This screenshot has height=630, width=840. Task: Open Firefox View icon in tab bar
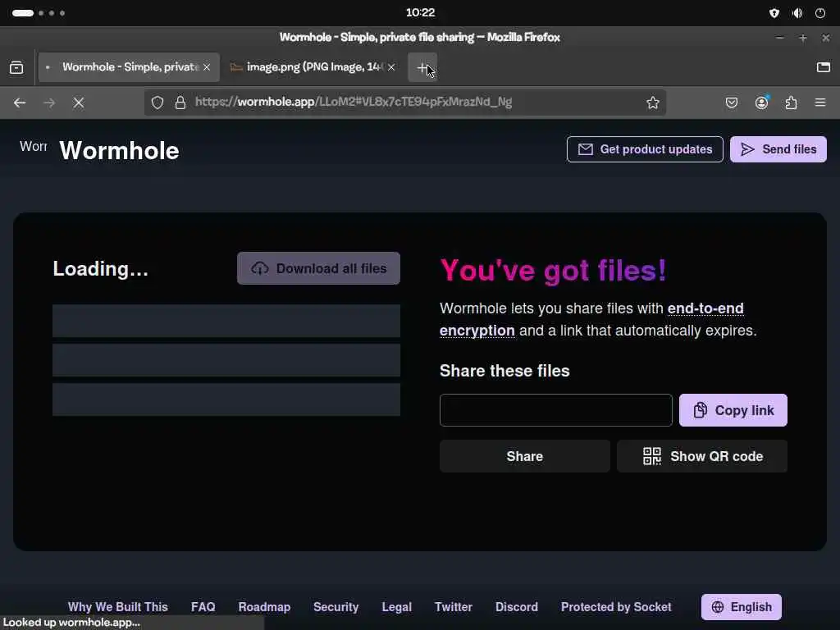pyautogui.click(x=16, y=67)
